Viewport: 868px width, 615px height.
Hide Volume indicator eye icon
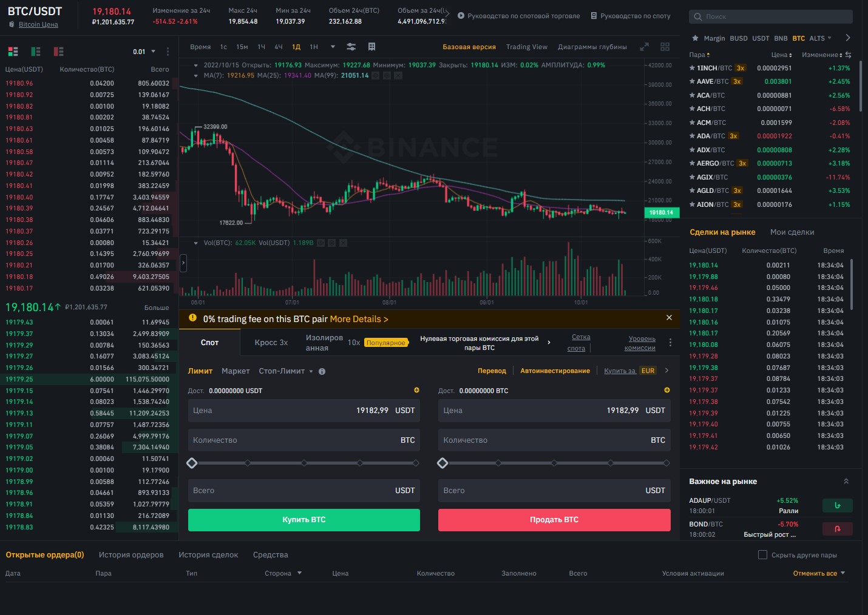tap(320, 243)
